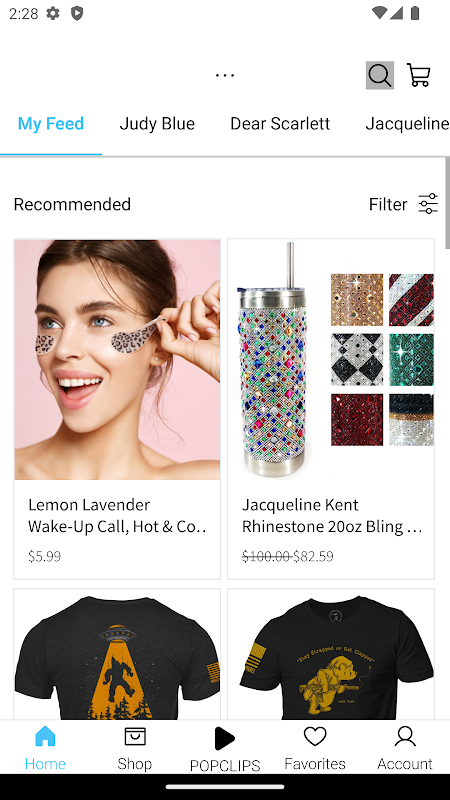This screenshot has width=450, height=800.
Task: Select the My Feed tab
Action: (51, 123)
